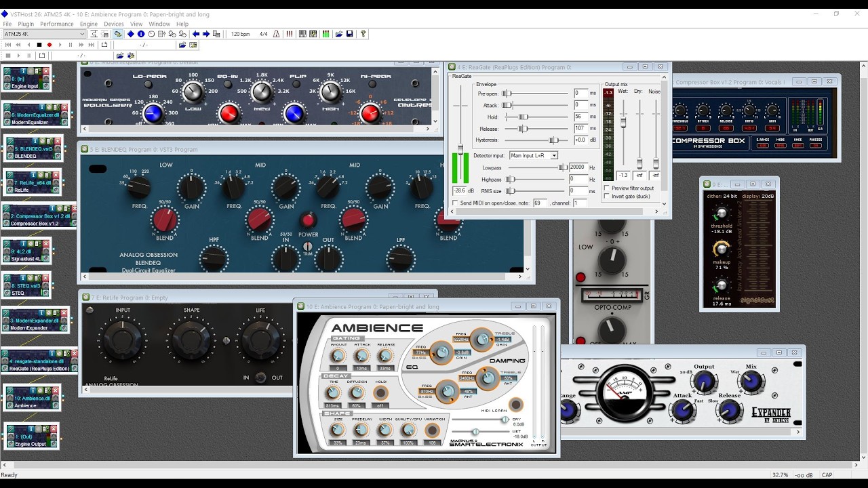The image size is (868, 488).
Task: Click the Hysteresis slider in ReaGate
Action: click(x=554, y=140)
